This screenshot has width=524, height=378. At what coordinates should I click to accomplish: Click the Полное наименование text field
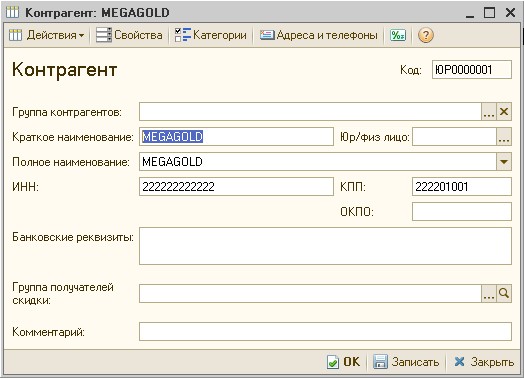point(318,162)
